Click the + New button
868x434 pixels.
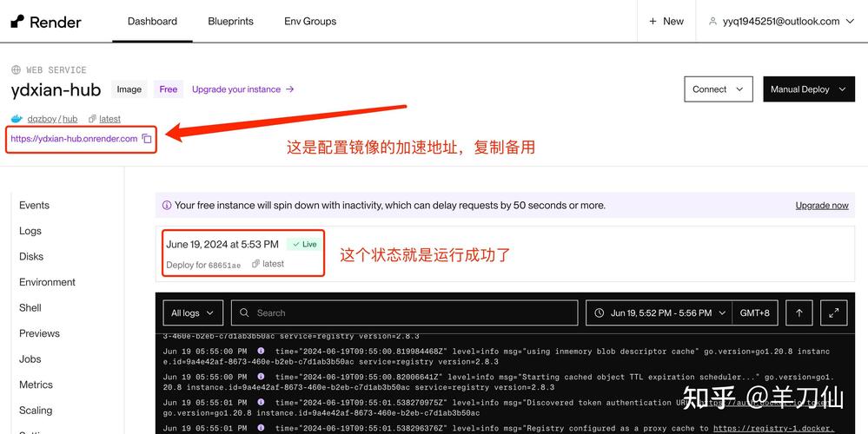(666, 21)
